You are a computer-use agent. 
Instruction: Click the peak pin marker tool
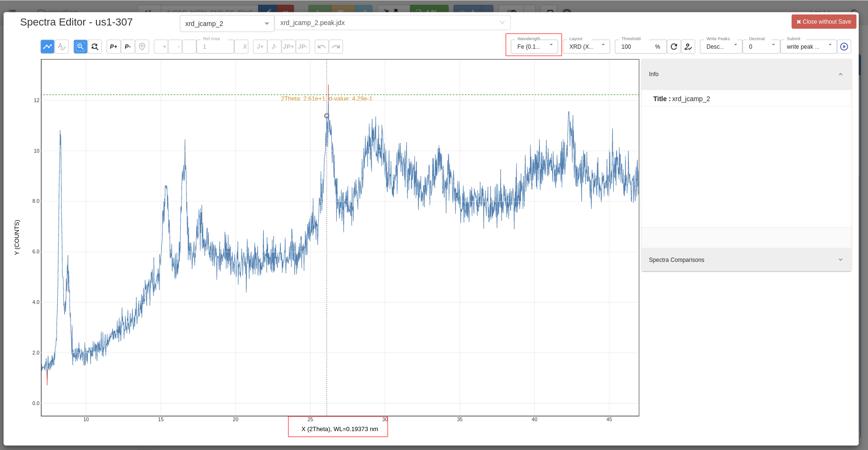(142, 46)
